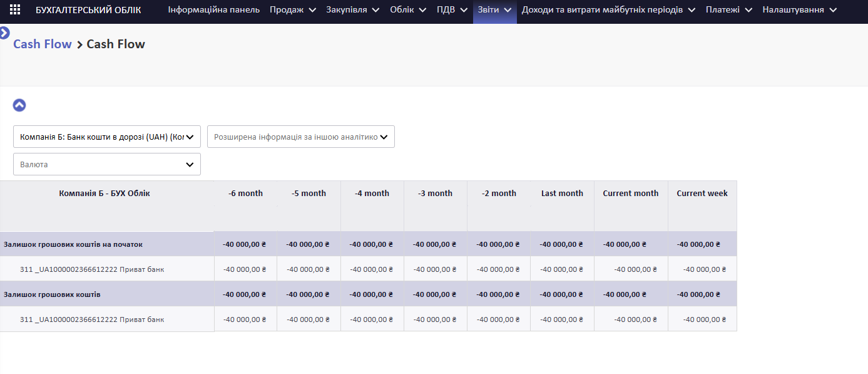
Task: Open the Інформаційна панель menu item
Action: [x=214, y=10]
